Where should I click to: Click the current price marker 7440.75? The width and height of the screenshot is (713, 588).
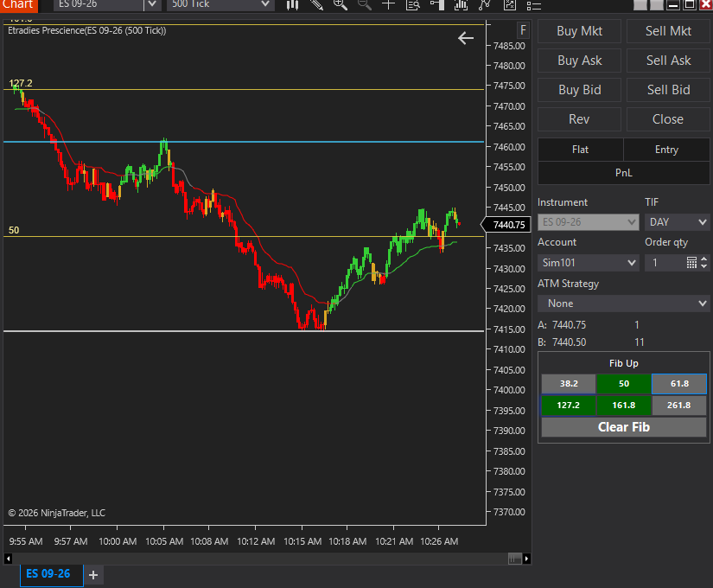tap(506, 225)
